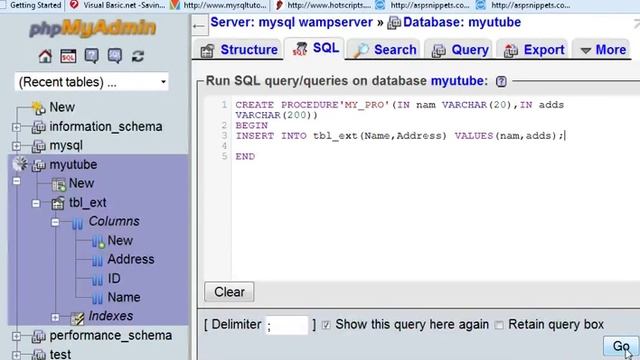Follow Server: mysql wampserver breadcrumb link

pyautogui.click(x=291, y=22)
